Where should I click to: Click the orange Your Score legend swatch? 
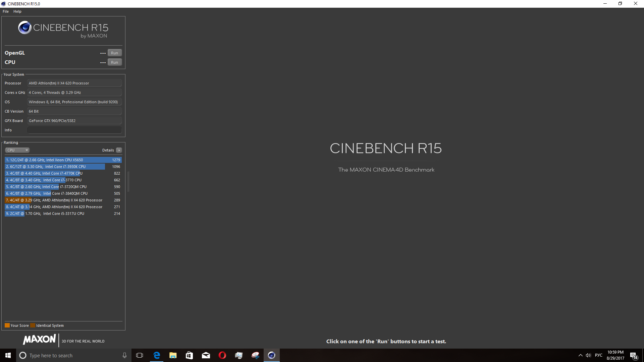pyautogui.click(x=7, y=325)
